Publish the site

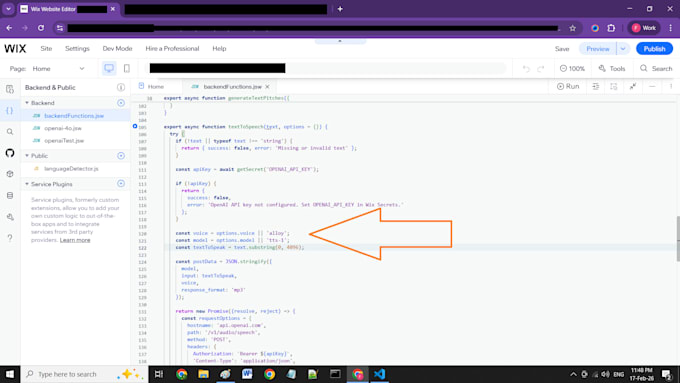[x=654, y=49]
